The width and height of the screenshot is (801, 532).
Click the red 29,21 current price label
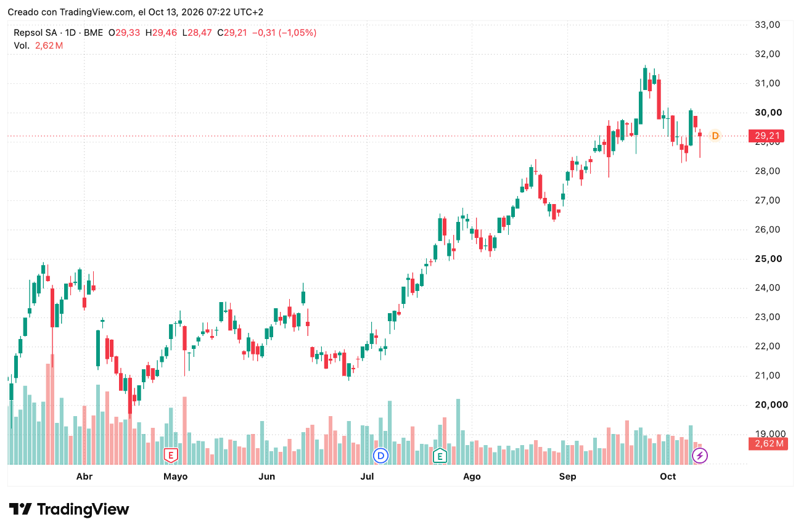click(x=768, y=136)
